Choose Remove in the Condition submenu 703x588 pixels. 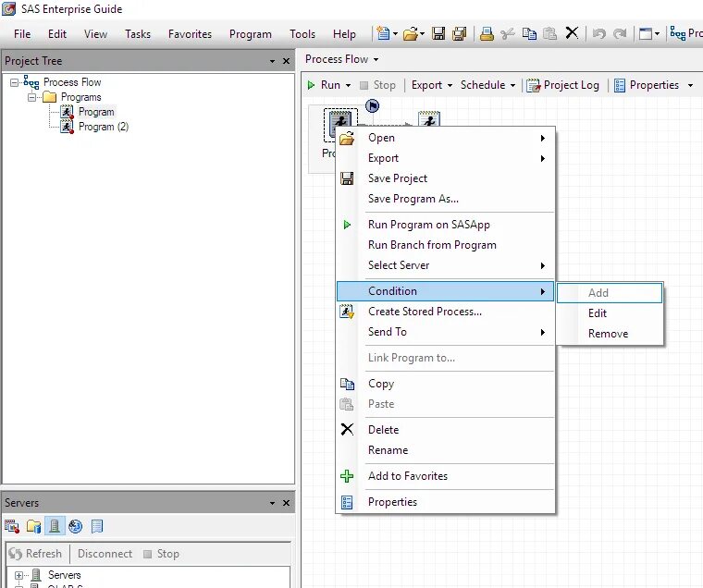pyautogui.click(x=610, y=334)
